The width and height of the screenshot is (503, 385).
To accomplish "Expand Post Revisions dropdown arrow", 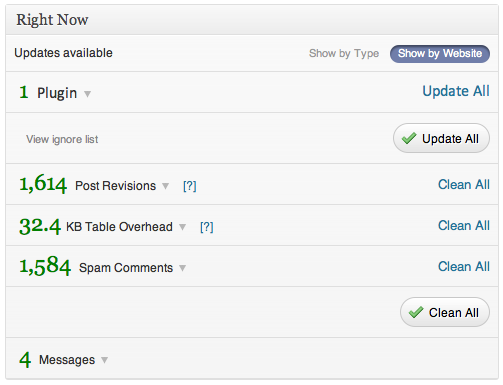I will coord(165,186).
